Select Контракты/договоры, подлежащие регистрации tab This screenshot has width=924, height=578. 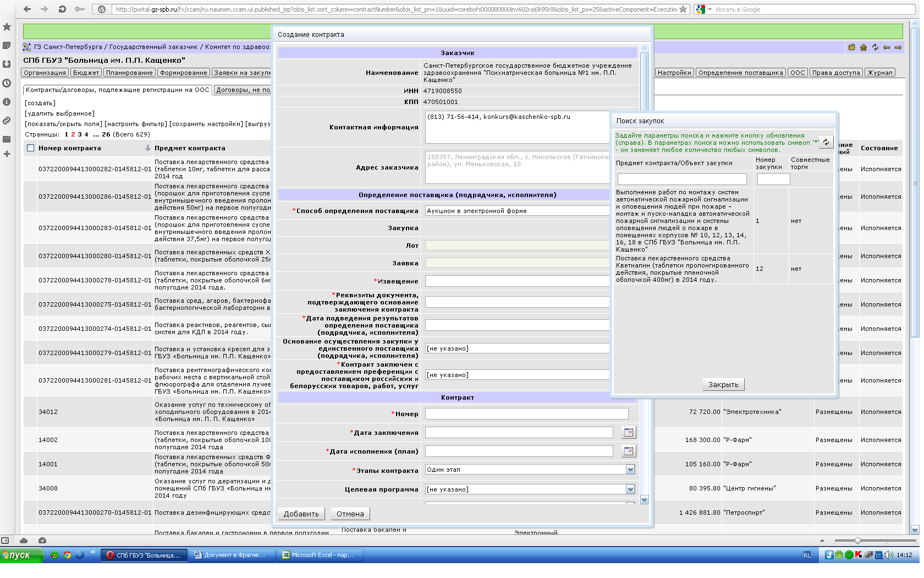point(118,90)
